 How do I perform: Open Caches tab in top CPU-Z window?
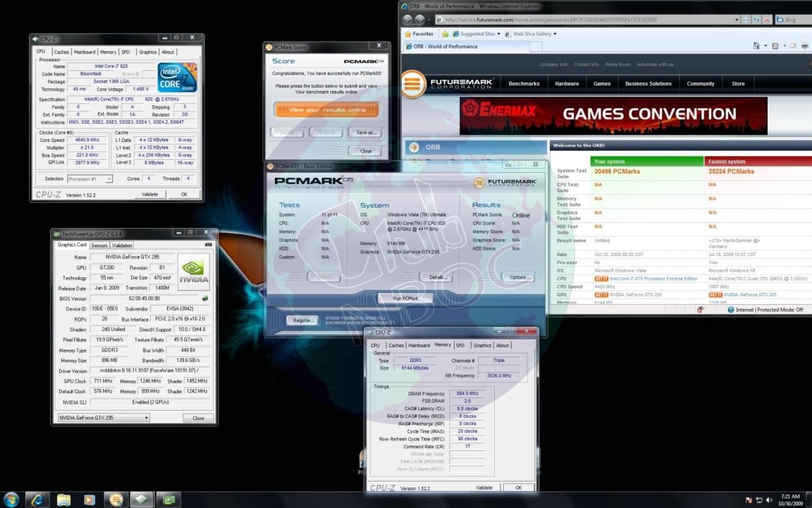click(61, 52)
